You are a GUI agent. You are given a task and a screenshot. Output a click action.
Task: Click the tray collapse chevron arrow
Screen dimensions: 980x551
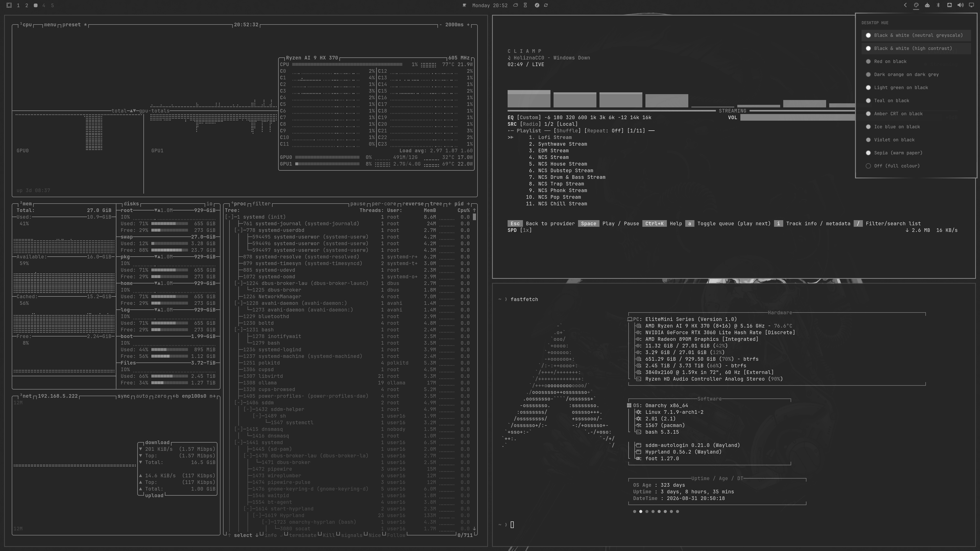coord(905,5)
